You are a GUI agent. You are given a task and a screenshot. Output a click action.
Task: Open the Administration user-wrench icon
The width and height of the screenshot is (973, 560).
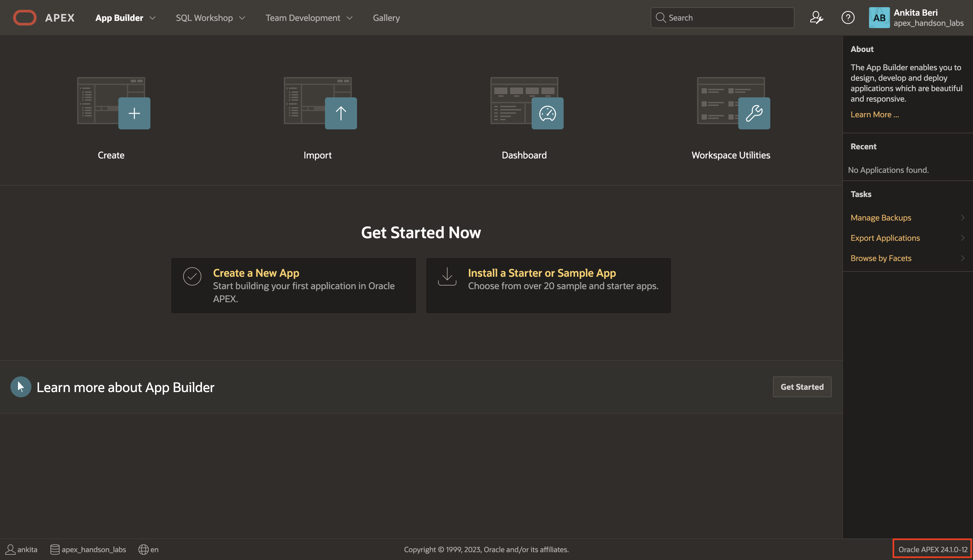point(816,18)
